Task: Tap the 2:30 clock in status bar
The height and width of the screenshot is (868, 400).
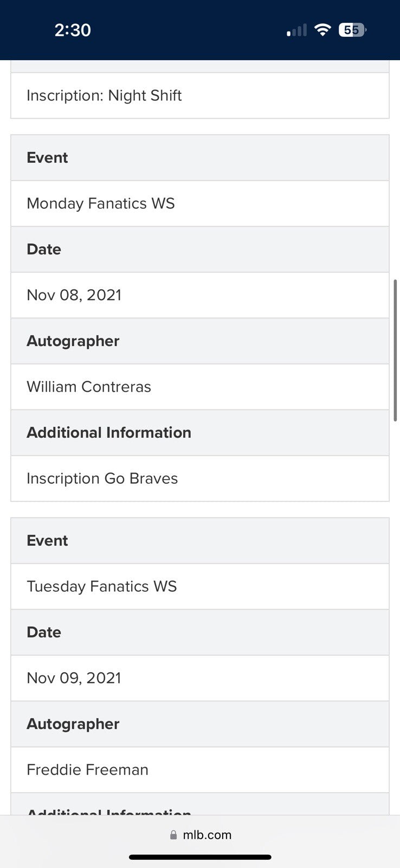Action: (73, 30)
